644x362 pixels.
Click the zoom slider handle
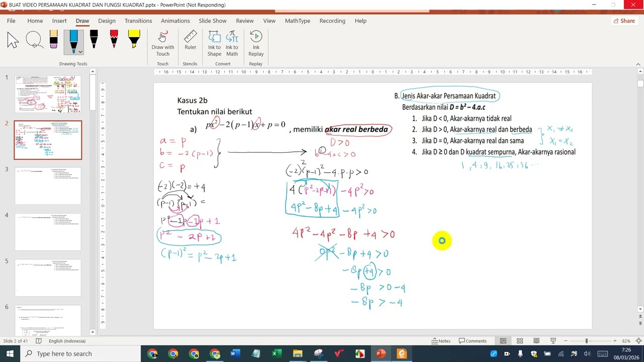pyautogui.click(x=586, y=341)
